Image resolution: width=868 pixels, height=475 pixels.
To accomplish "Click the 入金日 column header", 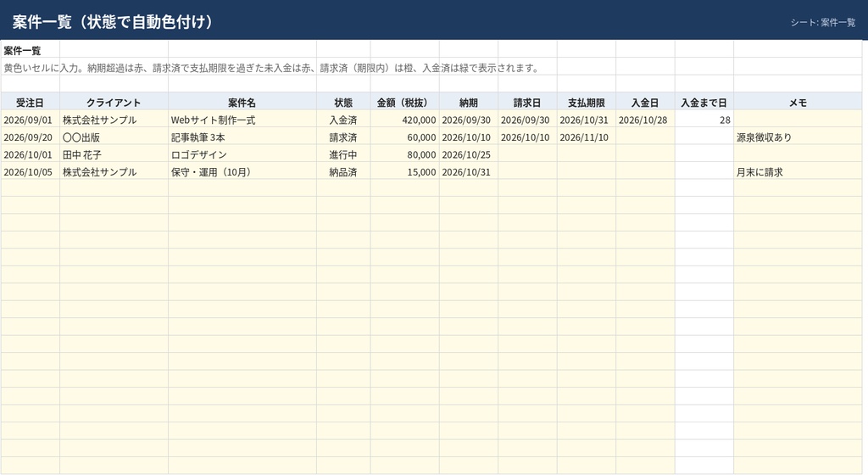I will pos(645,103).
